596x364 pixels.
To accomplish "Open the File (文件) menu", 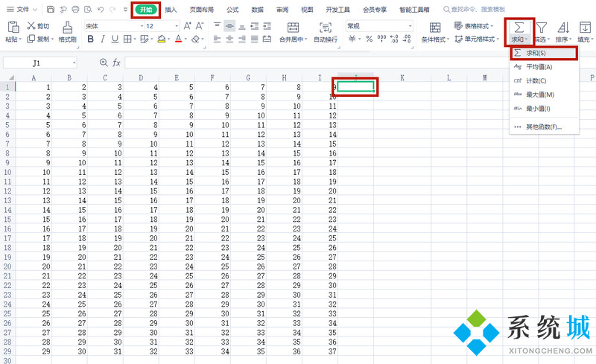I will [22, 10].
